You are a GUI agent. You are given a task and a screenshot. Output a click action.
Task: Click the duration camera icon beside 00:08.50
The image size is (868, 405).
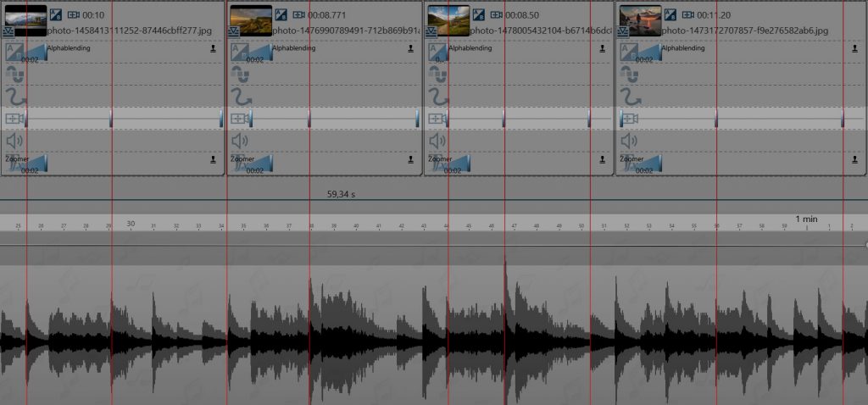click(497, 15)
